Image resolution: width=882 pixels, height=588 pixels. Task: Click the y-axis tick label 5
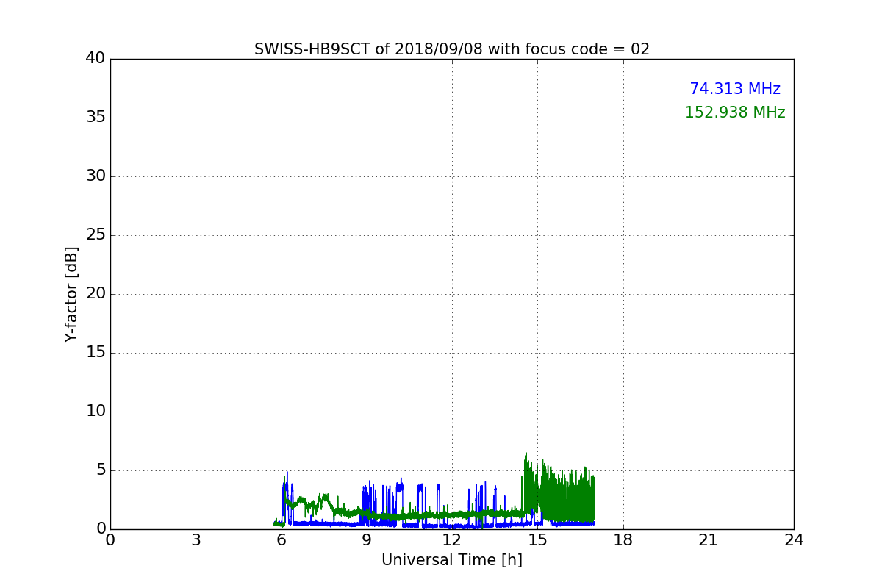click(101, 470)
